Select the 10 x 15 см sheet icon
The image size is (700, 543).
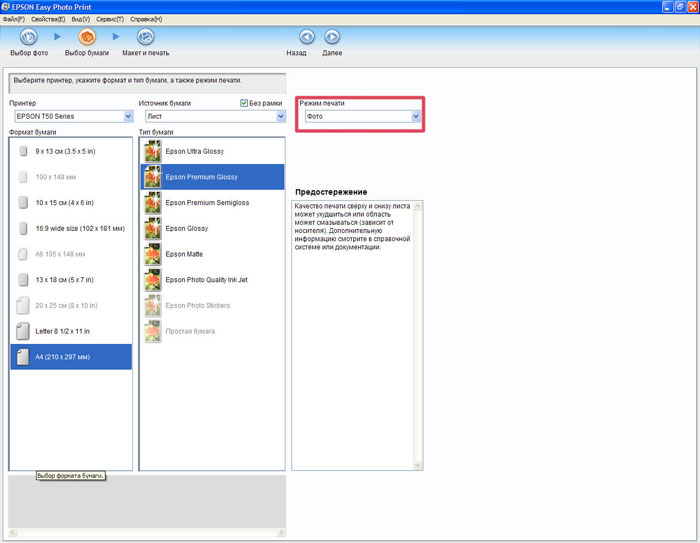point(23,203)
